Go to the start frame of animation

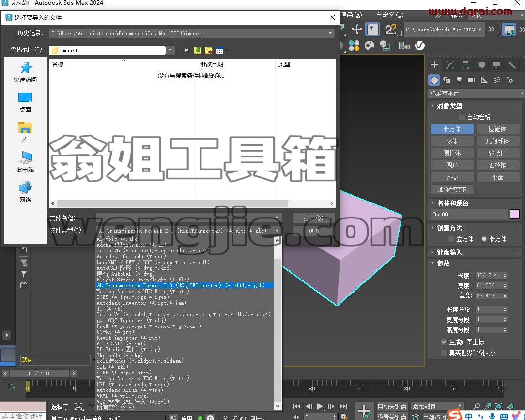[x=296, y=406]
